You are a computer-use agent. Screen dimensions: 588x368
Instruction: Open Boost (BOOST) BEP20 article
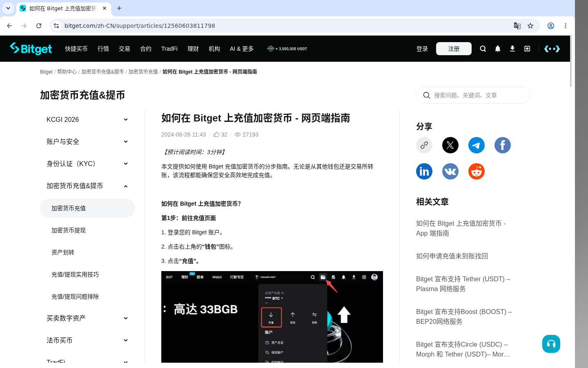pos(464,316)
